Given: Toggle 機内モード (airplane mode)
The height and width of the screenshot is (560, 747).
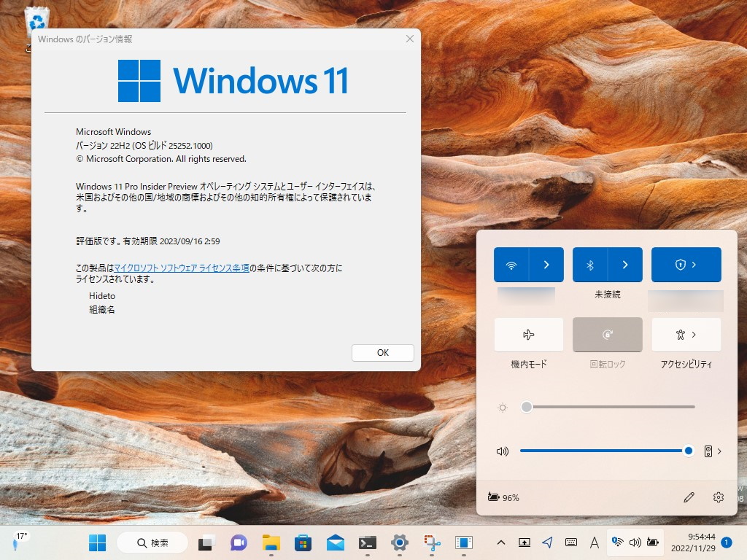Looking at the screenshot, I should pos(528,335).
